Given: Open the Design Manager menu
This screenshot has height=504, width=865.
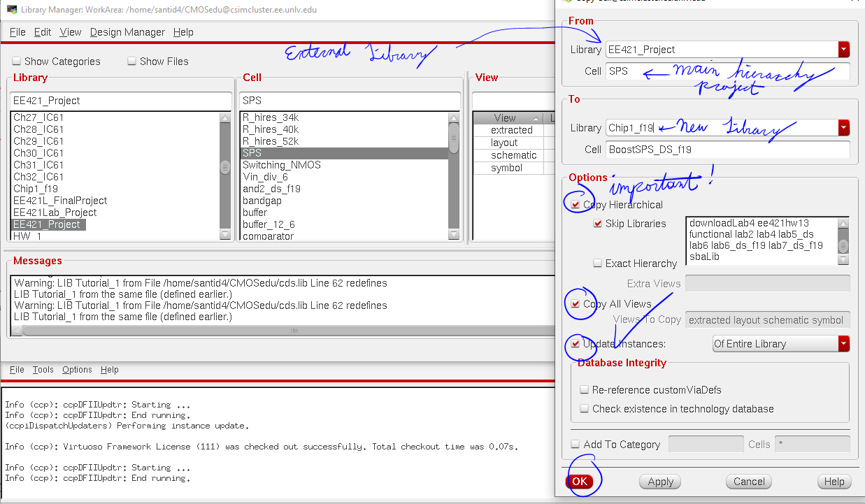Looking at the screenshot, I should click(127, 32).
